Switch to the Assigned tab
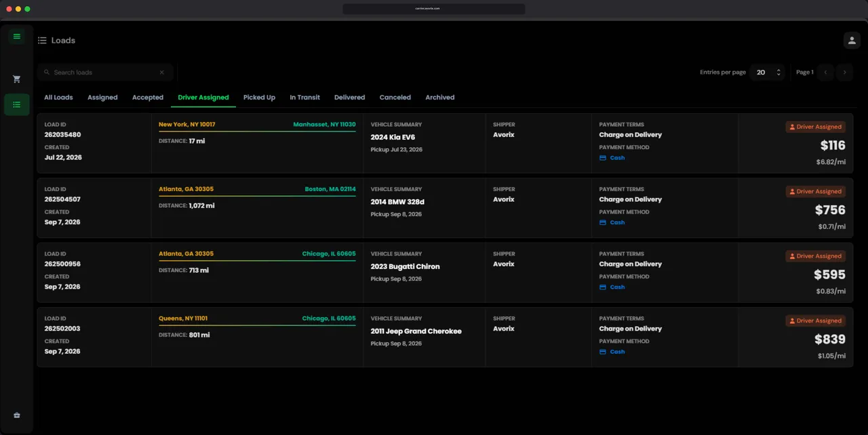The width and height of the screenshot is (868, 435). 102,98
